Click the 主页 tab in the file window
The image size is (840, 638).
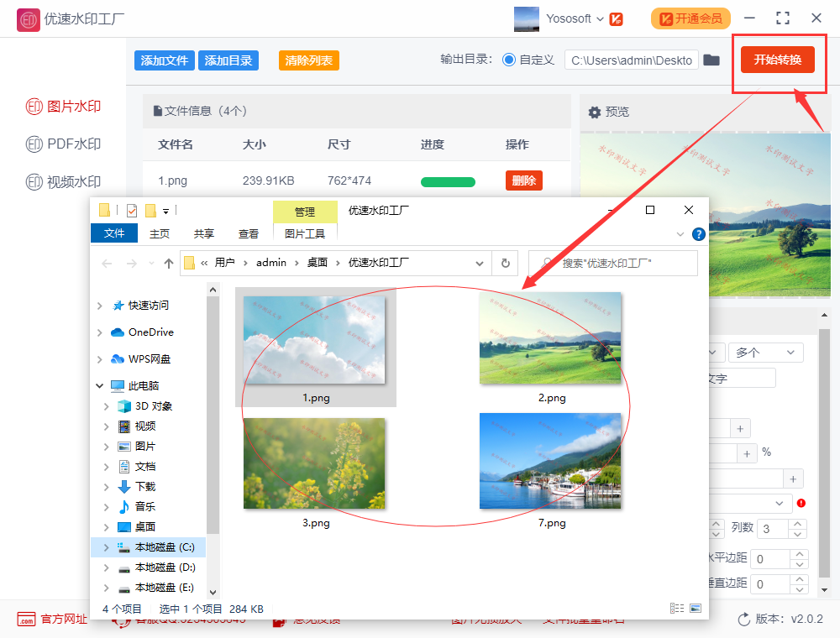(x=159, y=234)
